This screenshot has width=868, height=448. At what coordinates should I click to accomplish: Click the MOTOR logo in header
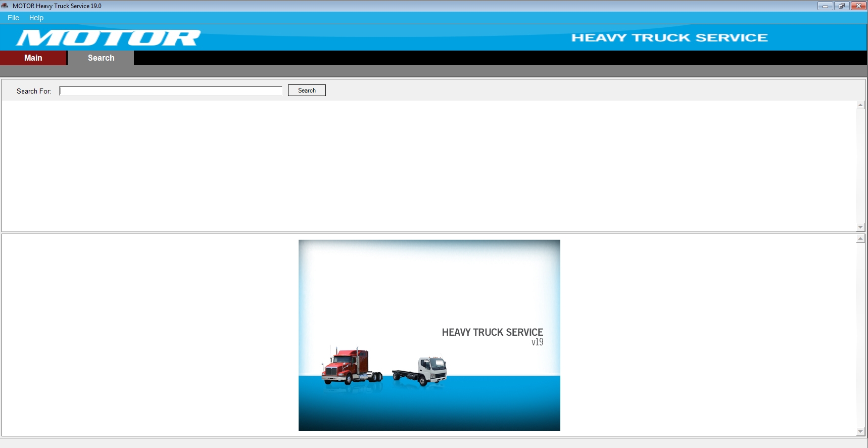108,38
